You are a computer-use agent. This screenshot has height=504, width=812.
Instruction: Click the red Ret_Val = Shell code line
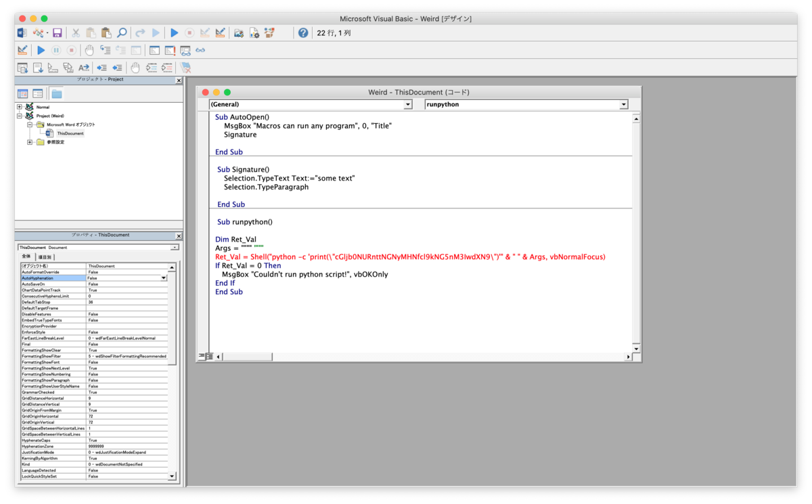click(x=410, y=257)
